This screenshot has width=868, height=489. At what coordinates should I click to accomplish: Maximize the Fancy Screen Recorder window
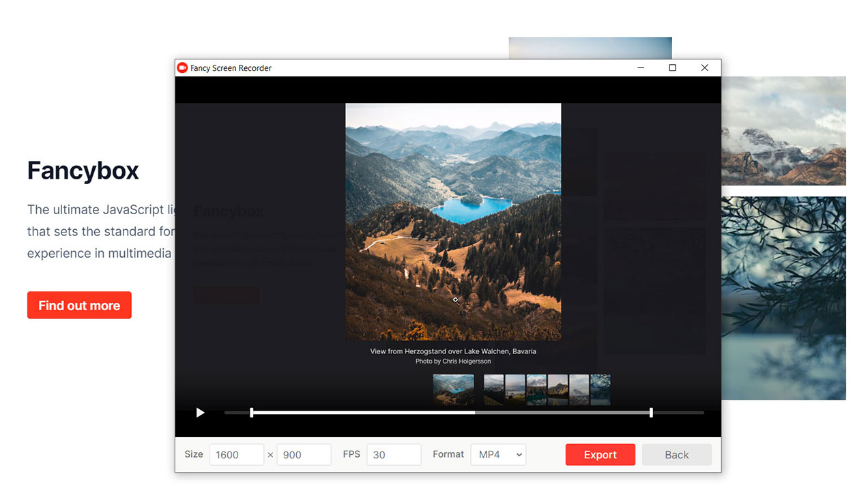tap(672, 68)
